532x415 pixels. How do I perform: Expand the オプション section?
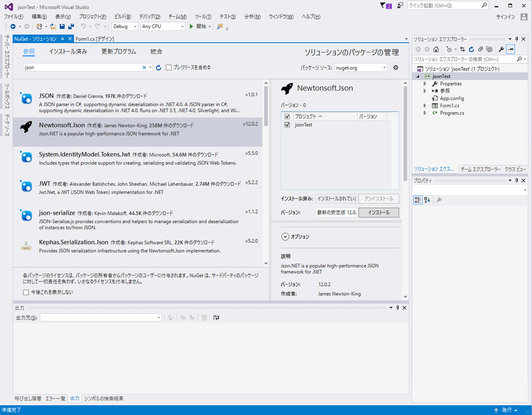[x=285, y=237]
